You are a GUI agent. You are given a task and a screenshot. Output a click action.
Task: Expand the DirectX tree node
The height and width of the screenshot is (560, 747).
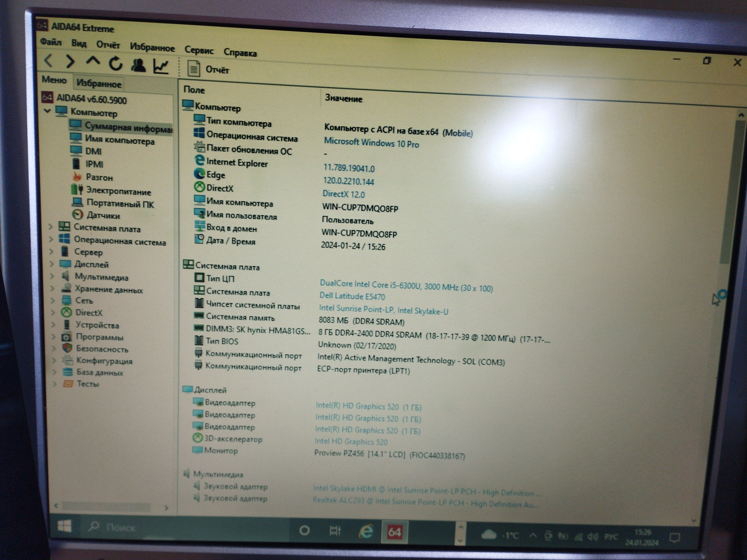pos(53,312)
